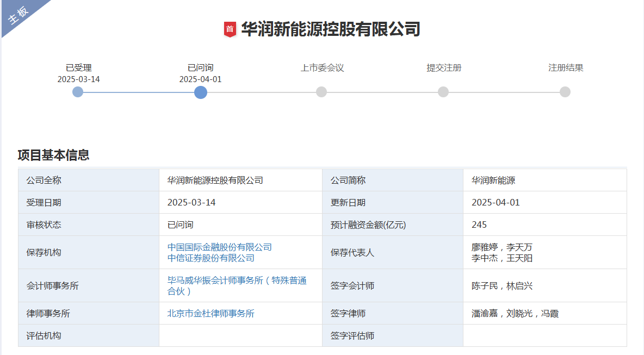Viewport: 644px width, 355px height.
Task: Click the 注册结果 timeline step dot
Action: pyautogui.click(x=565, y=92)
